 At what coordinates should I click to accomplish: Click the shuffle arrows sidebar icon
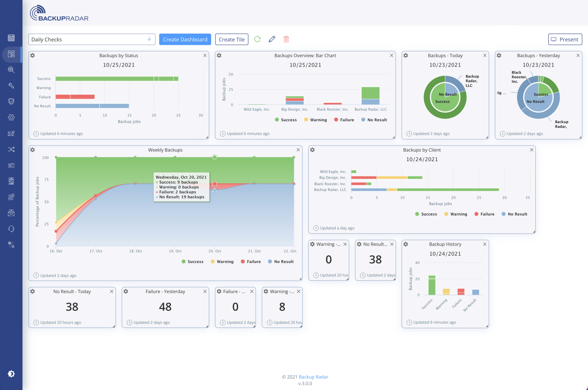point(11,149)
